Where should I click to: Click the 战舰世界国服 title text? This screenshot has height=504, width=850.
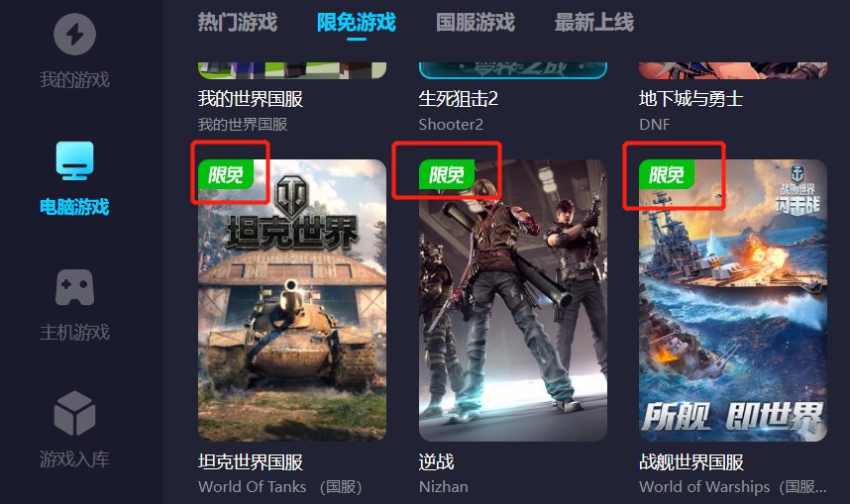[691, 462]
